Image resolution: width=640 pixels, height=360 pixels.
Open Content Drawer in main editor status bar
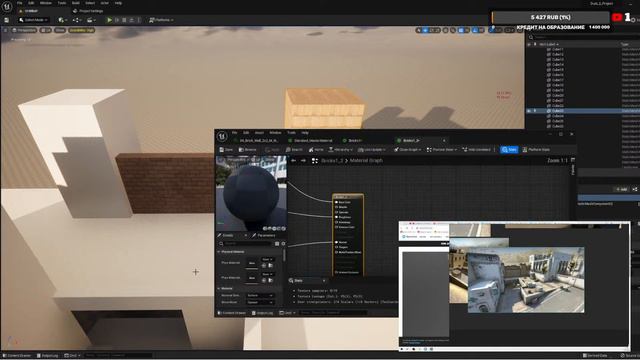pyautogui.click(x=17, y=356)
